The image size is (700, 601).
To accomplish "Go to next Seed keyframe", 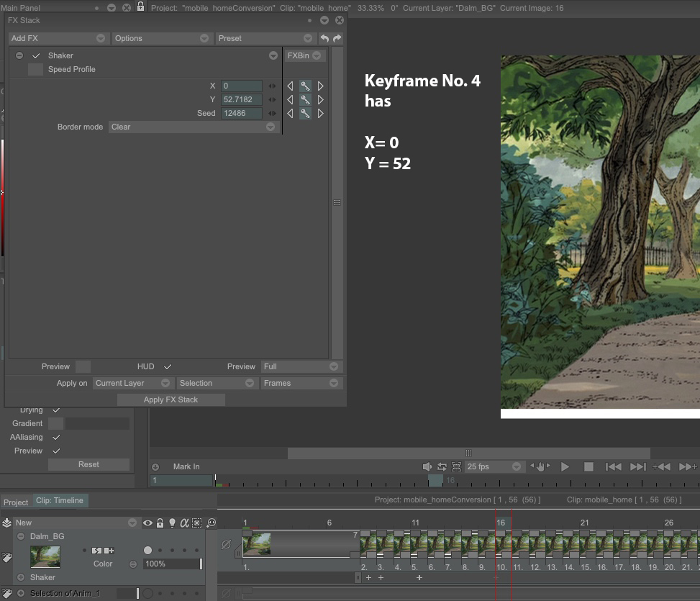I will [320, 114].
